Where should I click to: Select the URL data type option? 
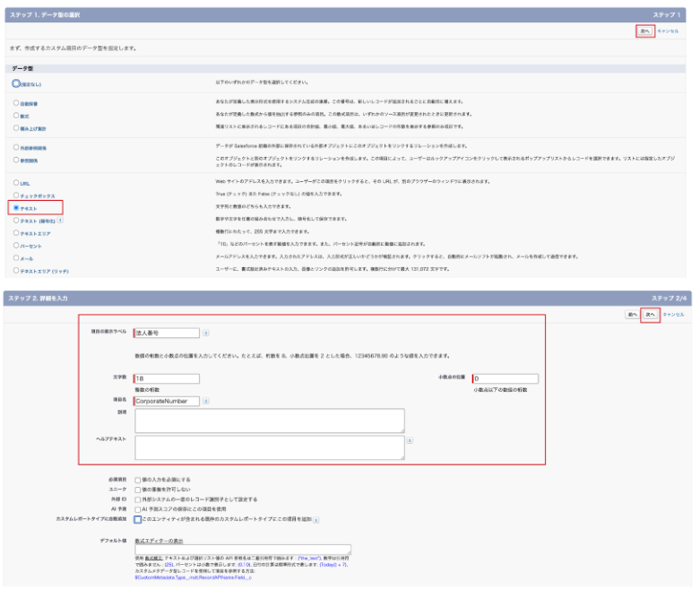[16, 182]
